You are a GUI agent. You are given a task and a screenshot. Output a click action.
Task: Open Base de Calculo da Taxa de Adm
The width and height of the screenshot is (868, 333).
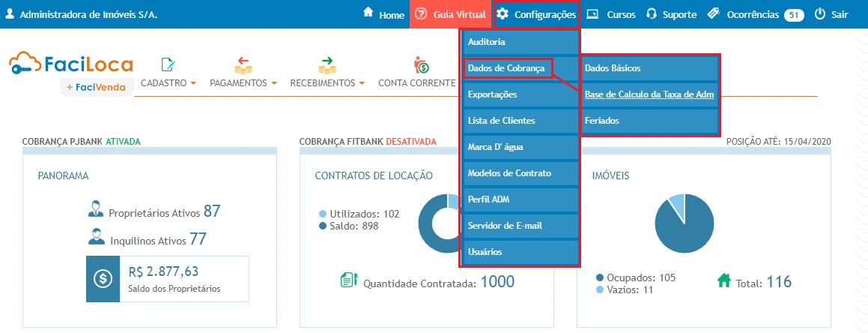[649, 94]
